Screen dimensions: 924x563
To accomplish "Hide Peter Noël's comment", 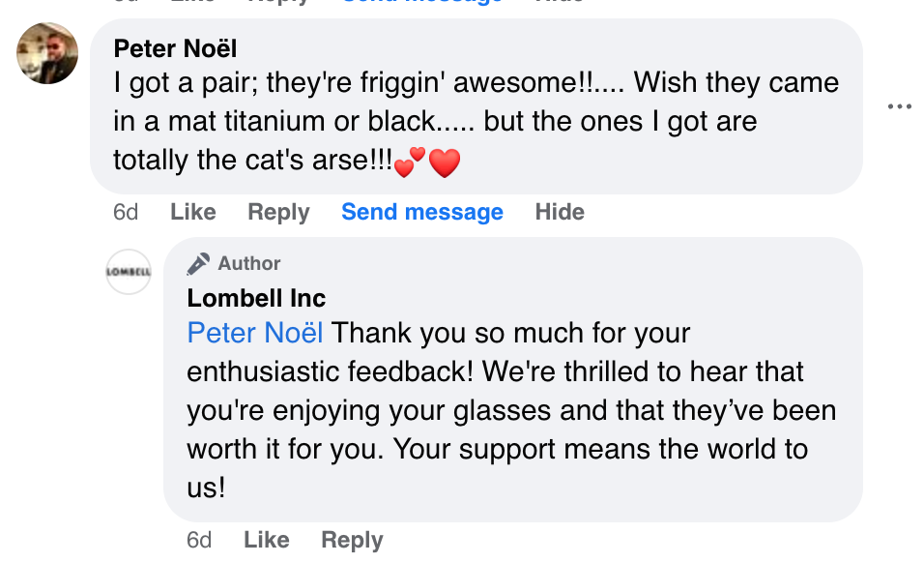I will 560,212.
